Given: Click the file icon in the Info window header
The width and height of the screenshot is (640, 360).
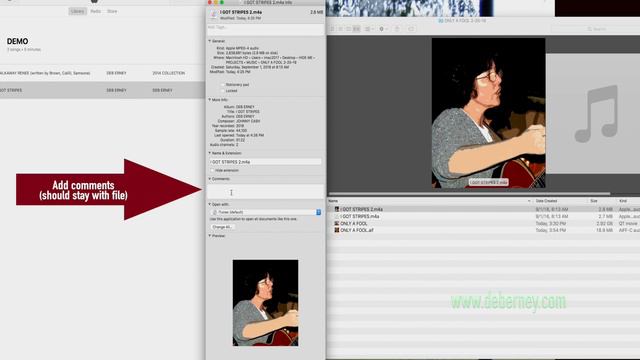Looking at the screenshot, I should tap(213, 15).
